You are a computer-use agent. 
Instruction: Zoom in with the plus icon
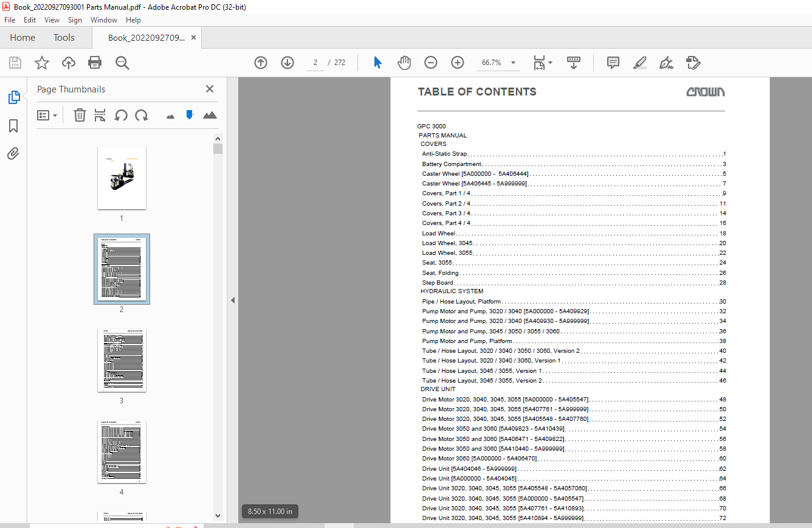[x=458, y=63]
